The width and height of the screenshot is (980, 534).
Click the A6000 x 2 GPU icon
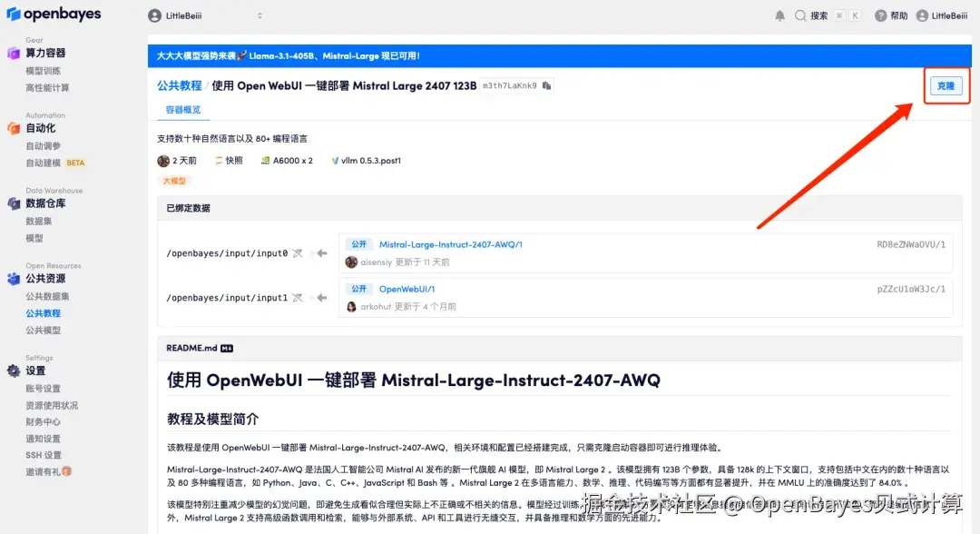265,161
